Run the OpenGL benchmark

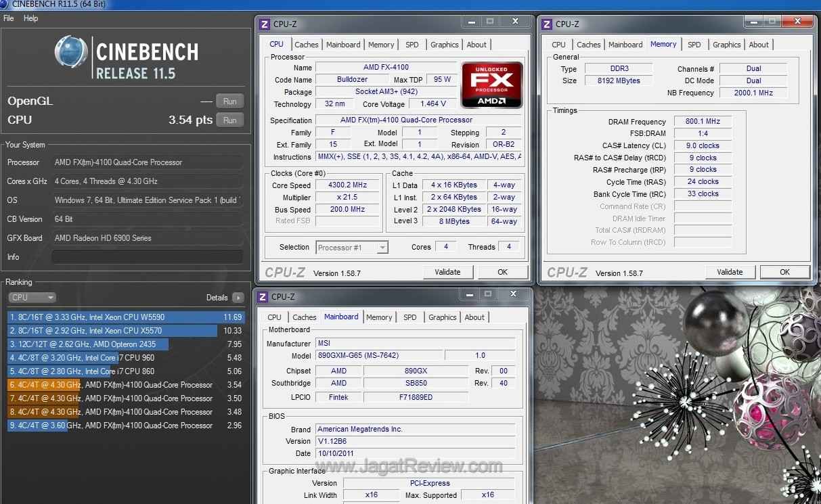click(x=229, y=101)
